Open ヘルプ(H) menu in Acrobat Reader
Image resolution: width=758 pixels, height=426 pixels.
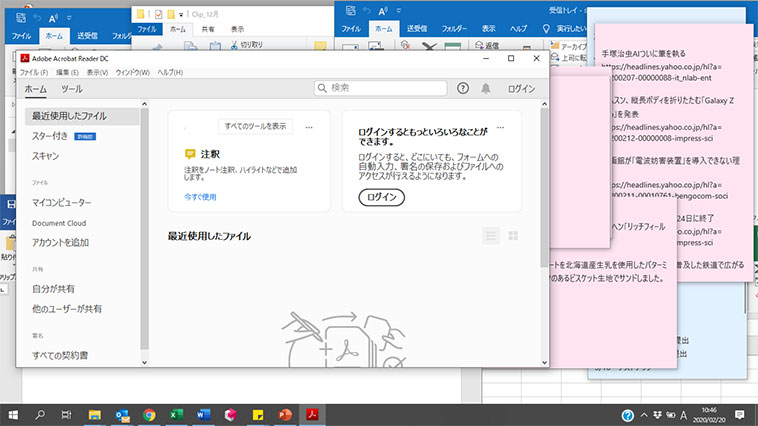point(170,73)
